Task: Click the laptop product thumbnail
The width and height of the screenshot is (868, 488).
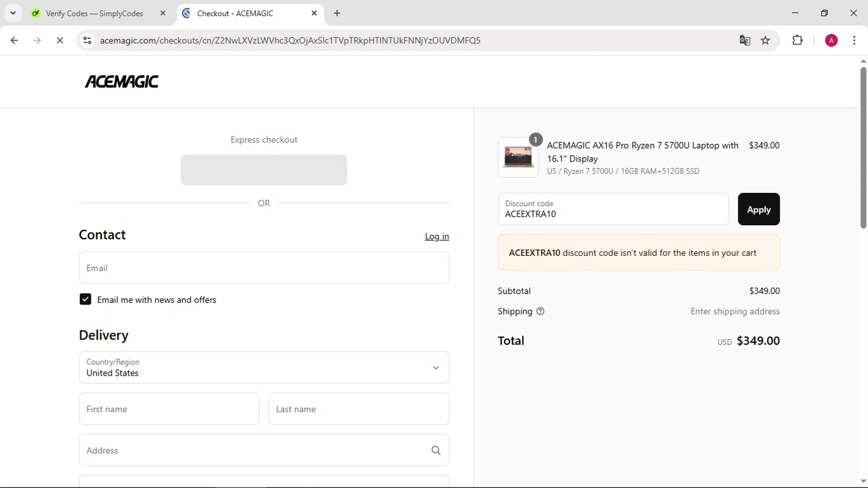Action: point(518,157)
